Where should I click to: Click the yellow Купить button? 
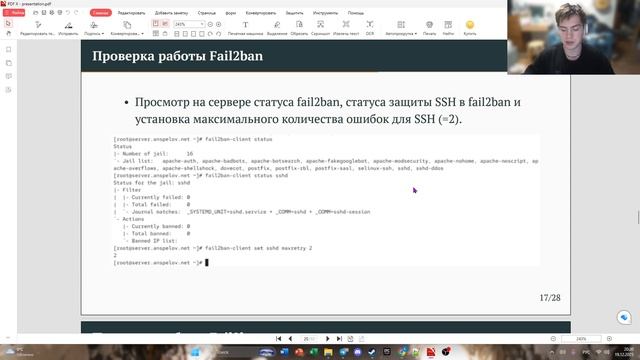(x=470, y=28)
